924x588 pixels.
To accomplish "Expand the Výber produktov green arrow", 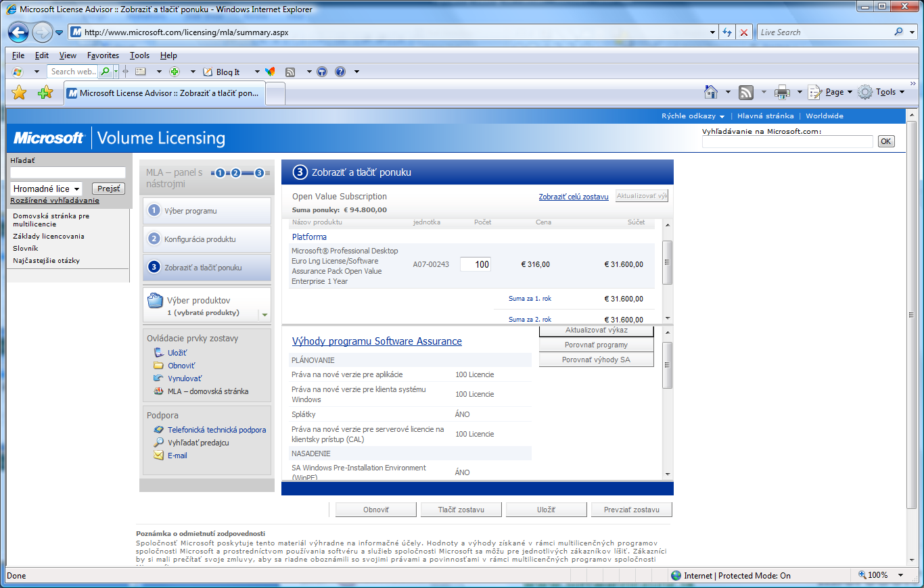I will (264, 315).
